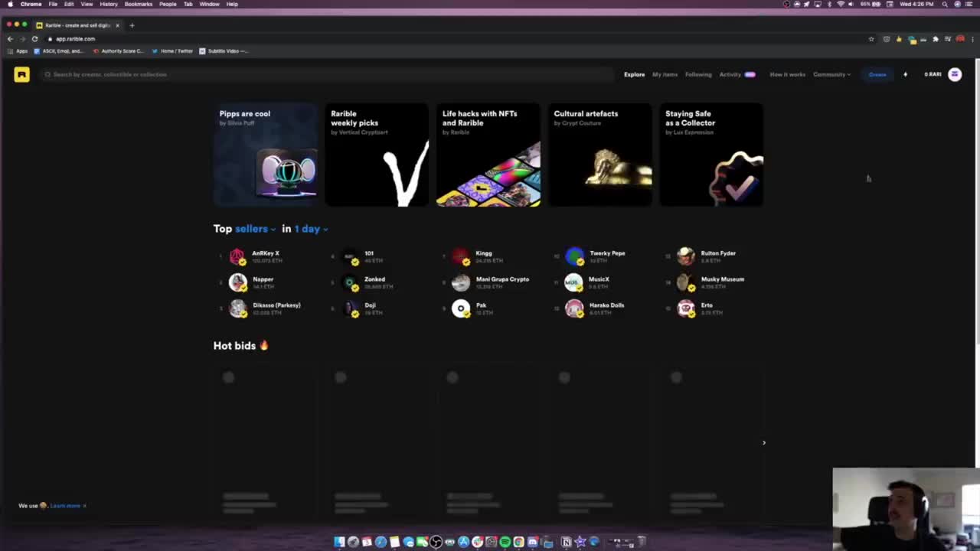Open the How it works link
Screen dimensions: 980x551
pyautogui.click(x=787, y=74)
